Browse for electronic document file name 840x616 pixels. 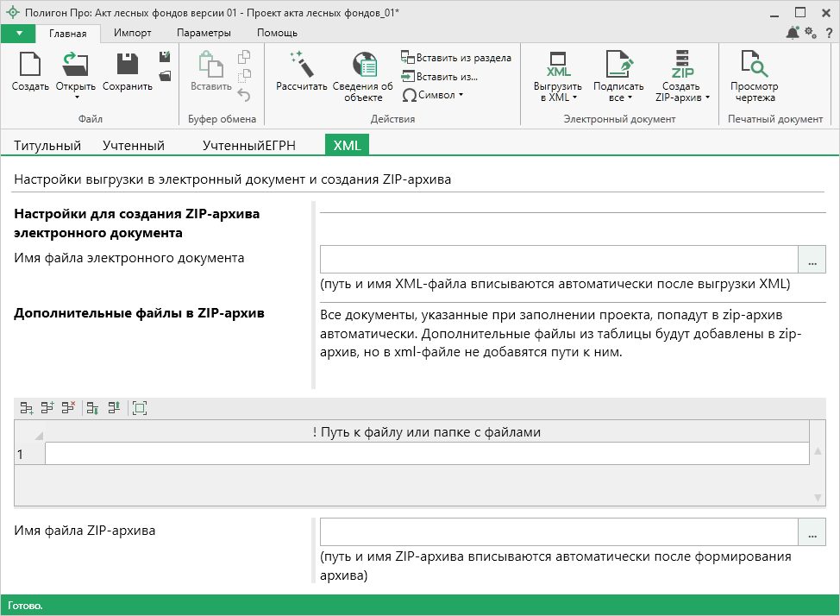812,260
